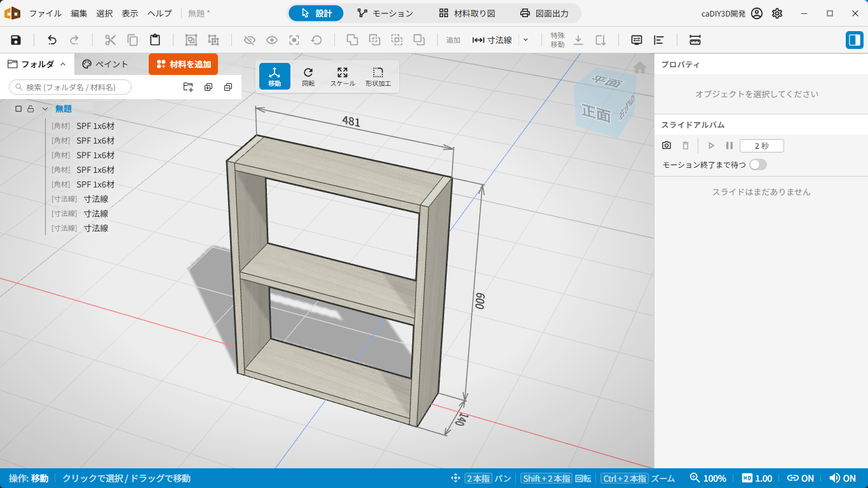868x488 pixels.
Task: Toggle the lock icon beside 無題
Action: [x=30, y=109]
